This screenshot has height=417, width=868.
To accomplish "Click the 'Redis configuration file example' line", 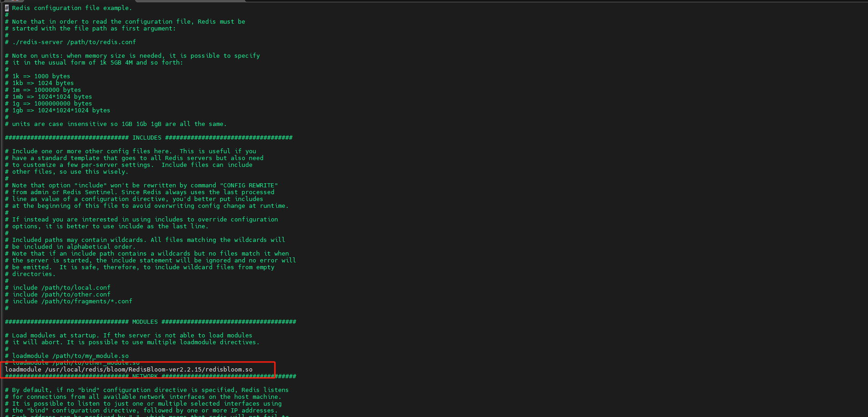I will pos(71,8).
